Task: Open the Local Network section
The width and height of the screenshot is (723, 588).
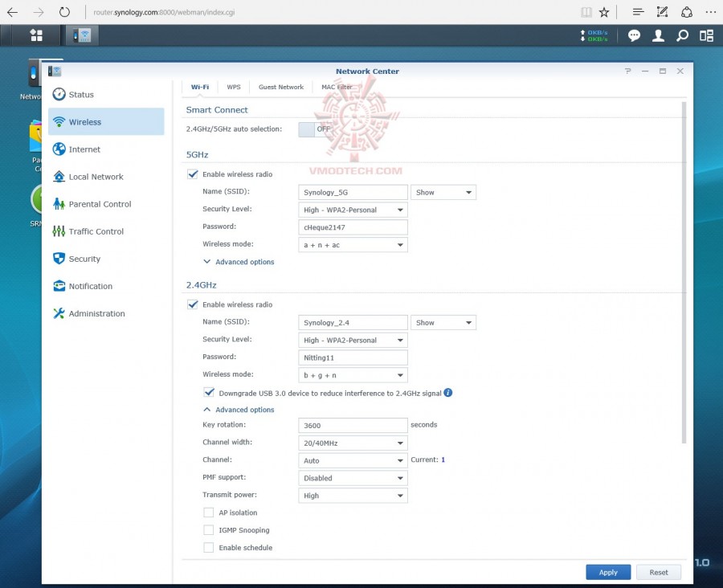Action: pos(106,177)
